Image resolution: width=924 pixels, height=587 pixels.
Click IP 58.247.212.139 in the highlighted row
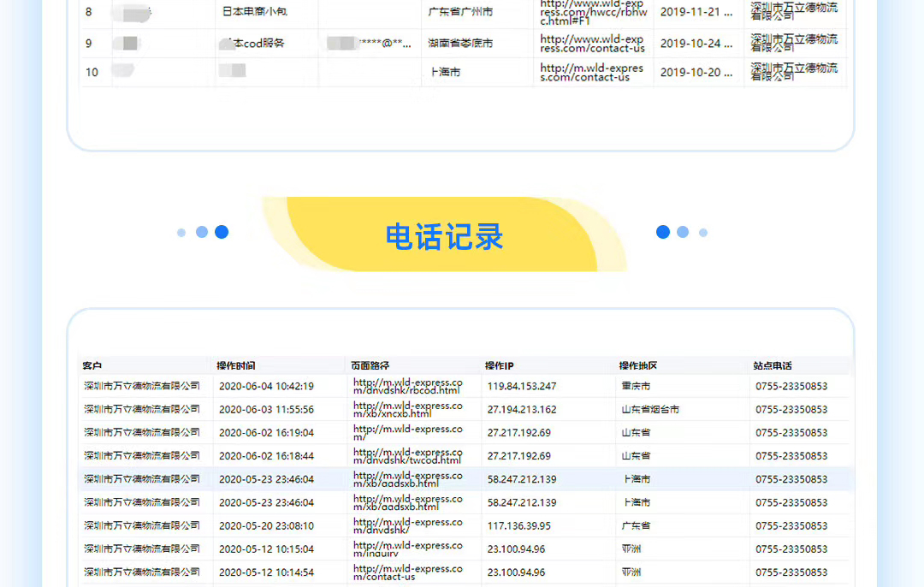522,479
